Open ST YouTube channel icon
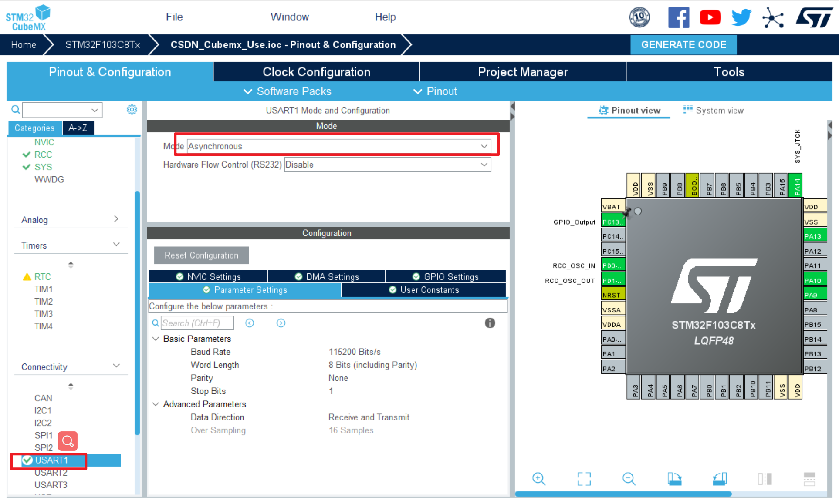 click(710, 17)
